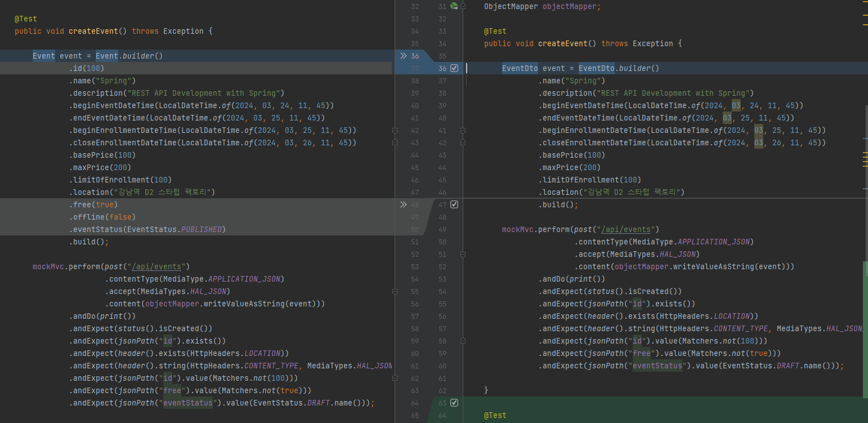868x423 pixels.
Task: Accept the left change at line 36
Action: coord(403,56)
